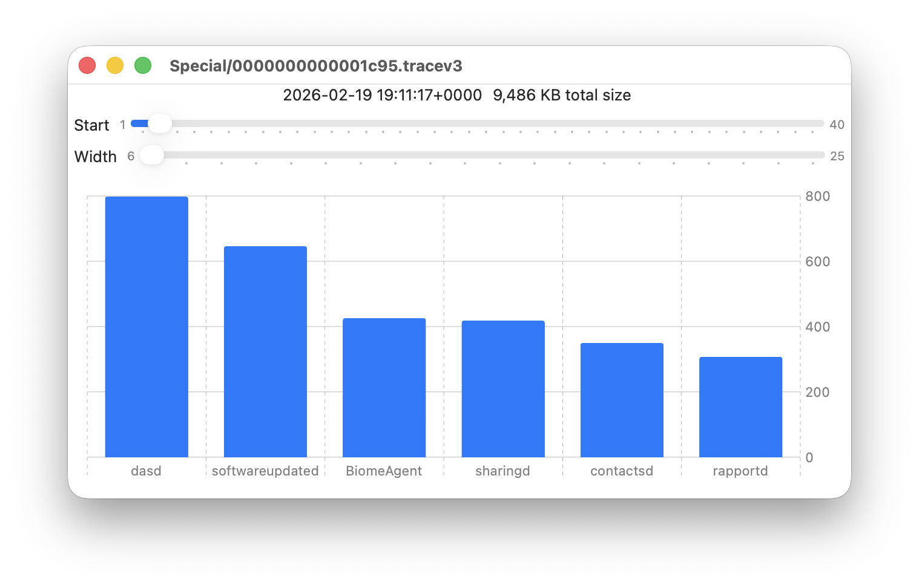Click the softwareupdated axis label
Screen dimensions: 919x588
265,471
